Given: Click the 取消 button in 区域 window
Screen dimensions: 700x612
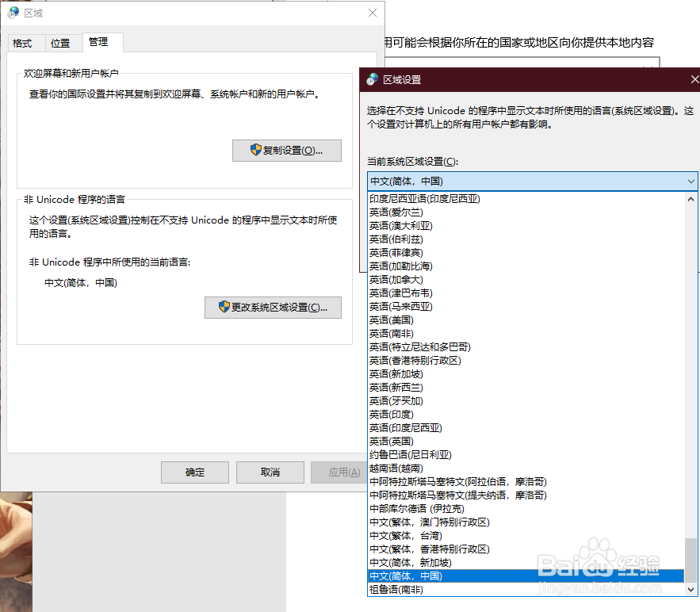Looking at the screenshot, I should coord(270,472).
